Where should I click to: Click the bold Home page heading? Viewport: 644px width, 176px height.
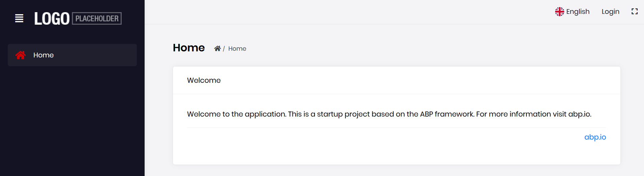pos(189,48)
